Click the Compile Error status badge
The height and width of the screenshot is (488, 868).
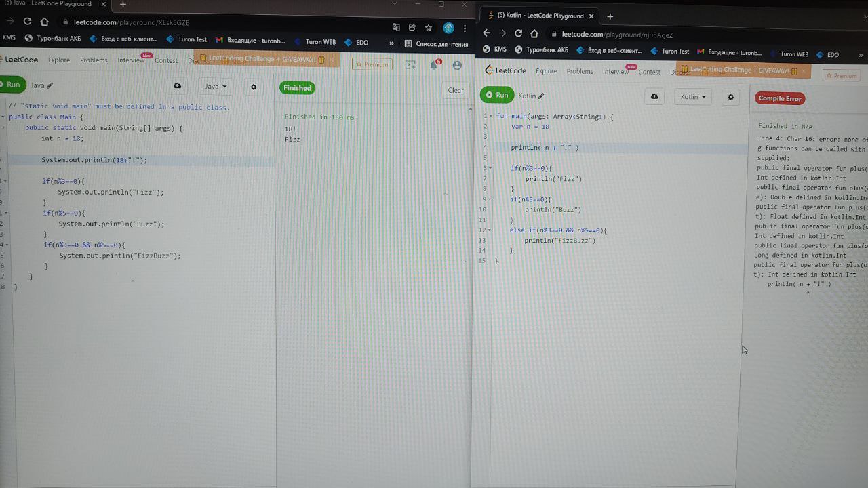click(x=780, y=98)
